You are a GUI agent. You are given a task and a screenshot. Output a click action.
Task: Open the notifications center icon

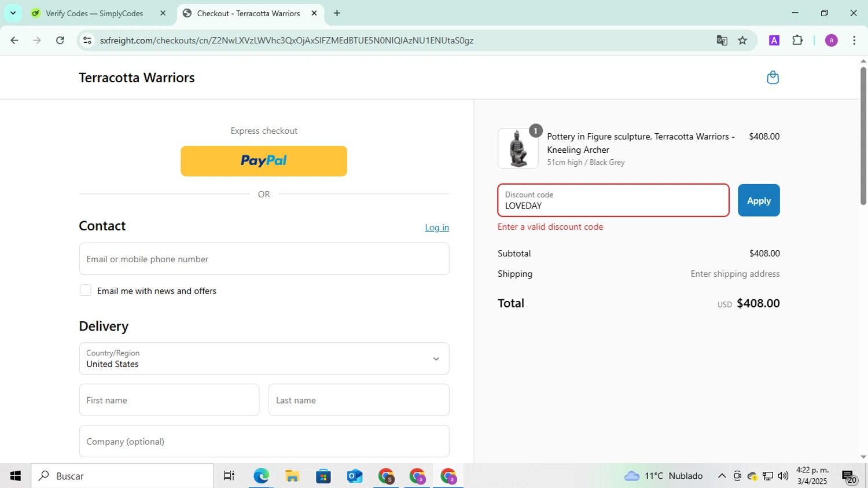849,476
